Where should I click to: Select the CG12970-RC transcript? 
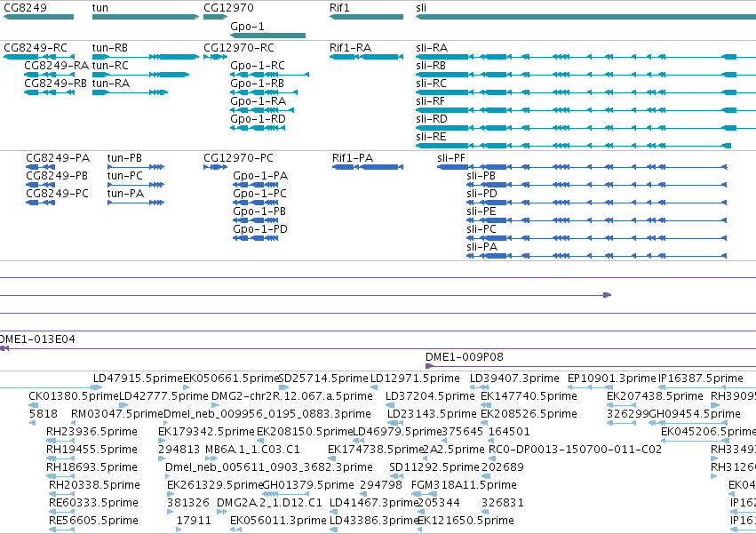click(x=215, y=57)
